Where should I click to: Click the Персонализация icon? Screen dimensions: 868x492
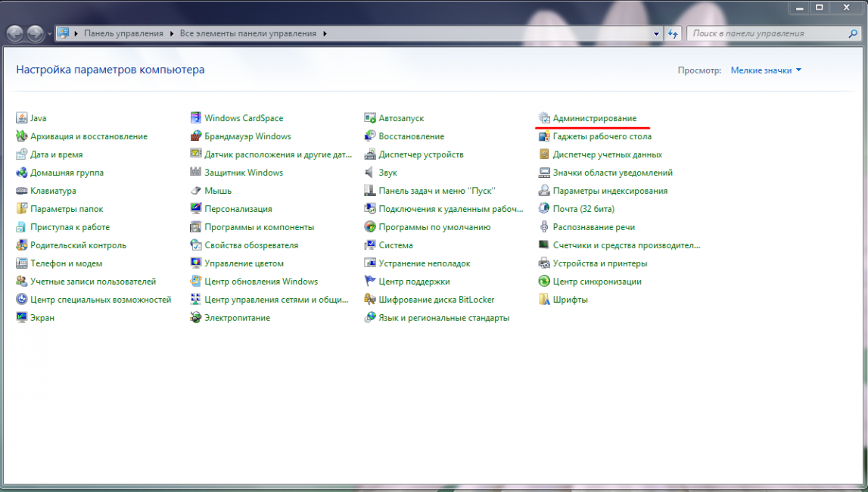(x=195, y=209)
